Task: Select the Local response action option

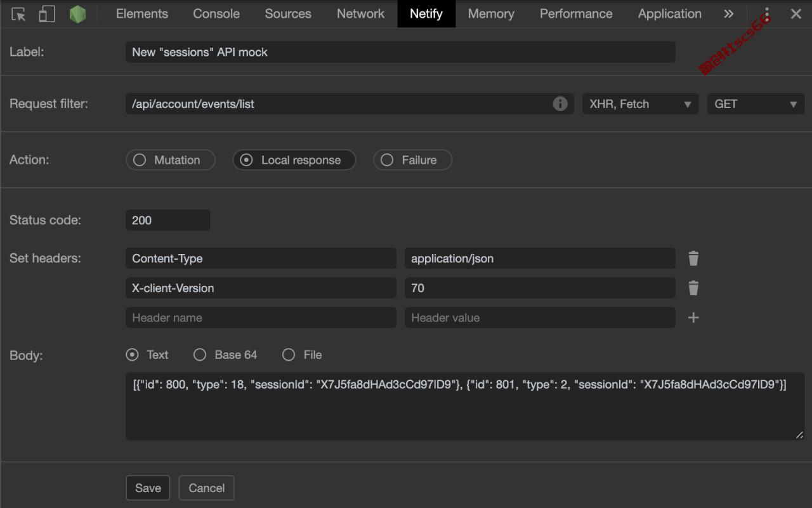Action: pyautogui.click(x=294, y=160)
